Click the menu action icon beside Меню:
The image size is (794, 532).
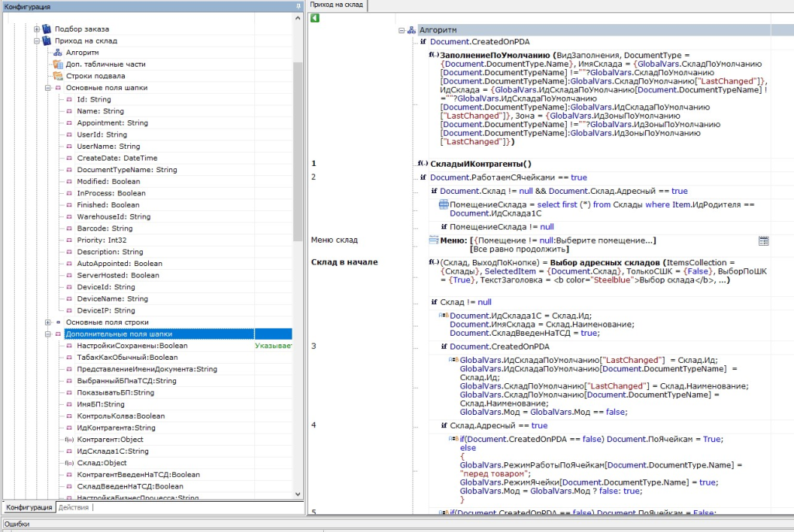point(434,240)
